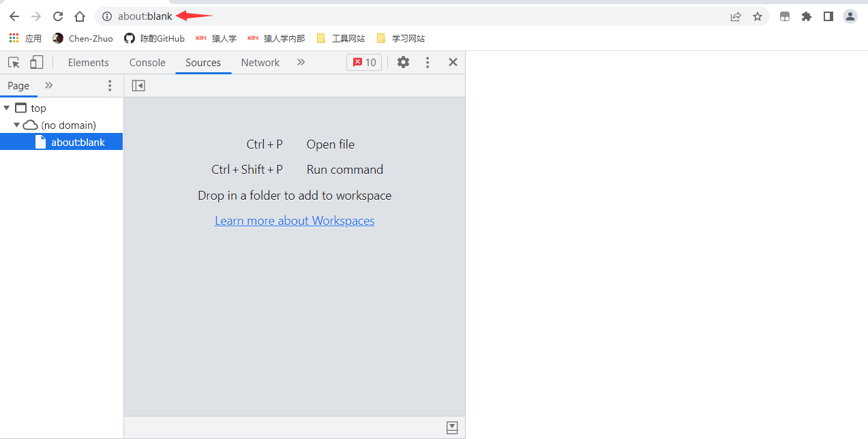Viewport: 868px width, 439px height.
Task: Open Learn more about Workspaces link
Action: tap(295, 221)
